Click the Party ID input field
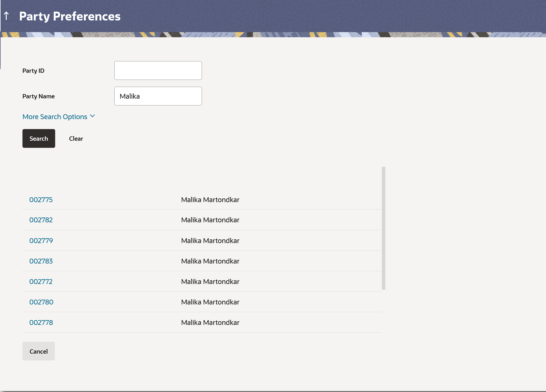 (158, 70)
